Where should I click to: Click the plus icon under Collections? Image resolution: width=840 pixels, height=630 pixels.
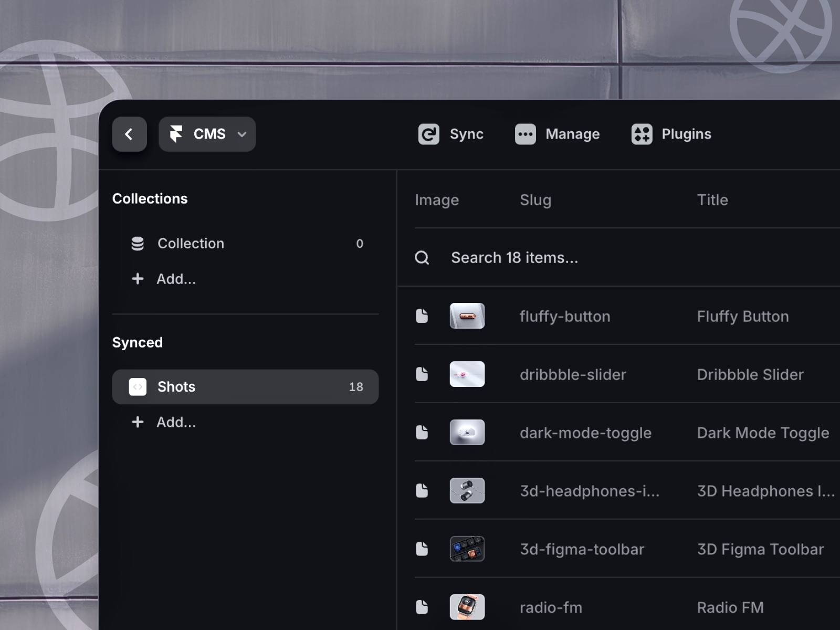[x=138, y=279]
